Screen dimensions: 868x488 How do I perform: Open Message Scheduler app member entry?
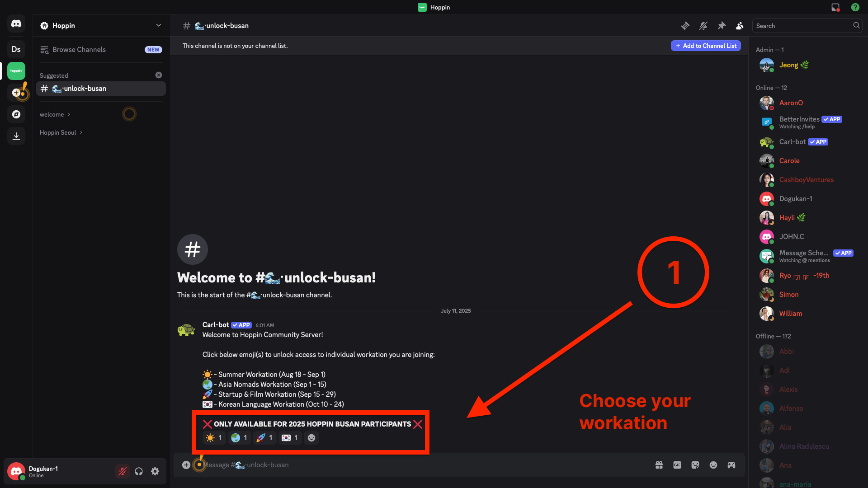tap(807, 256)
